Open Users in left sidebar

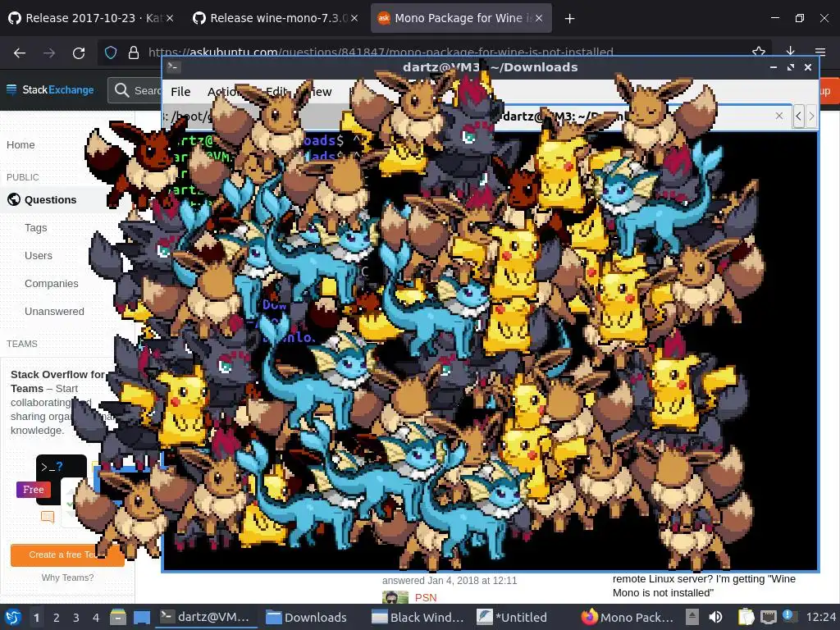39,256
